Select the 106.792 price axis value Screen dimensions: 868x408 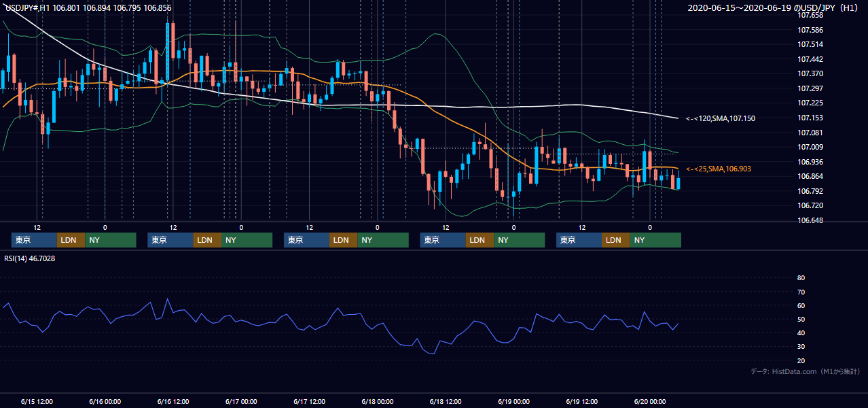[810, 191]
